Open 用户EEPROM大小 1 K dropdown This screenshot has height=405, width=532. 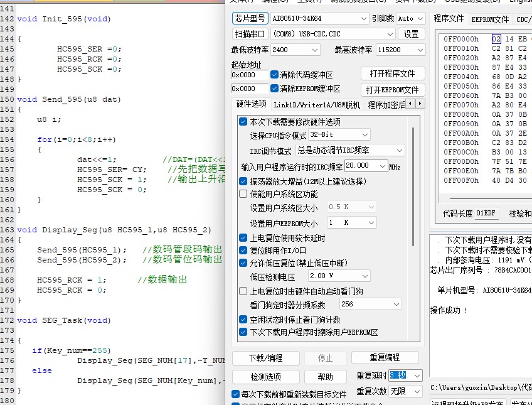(x=351, y=222)
